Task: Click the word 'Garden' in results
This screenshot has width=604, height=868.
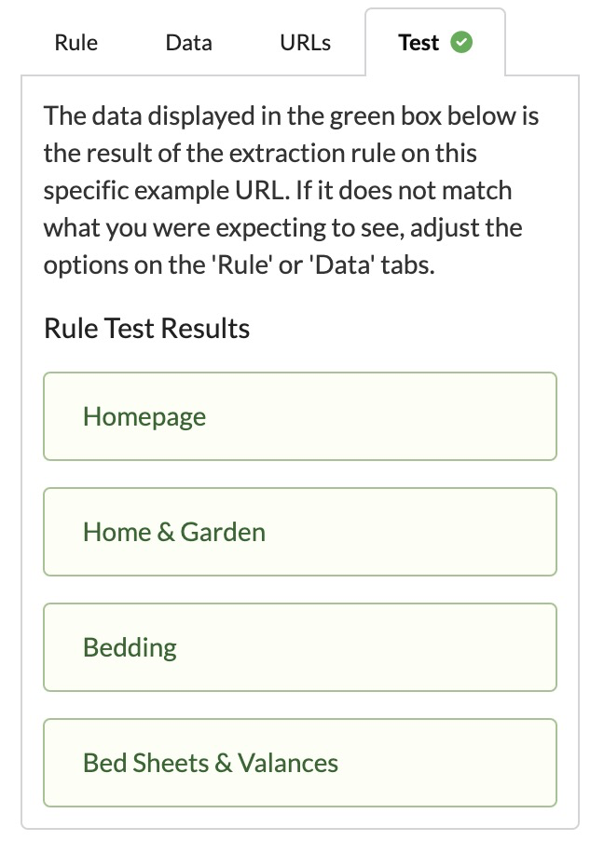Action: [223, 533]
